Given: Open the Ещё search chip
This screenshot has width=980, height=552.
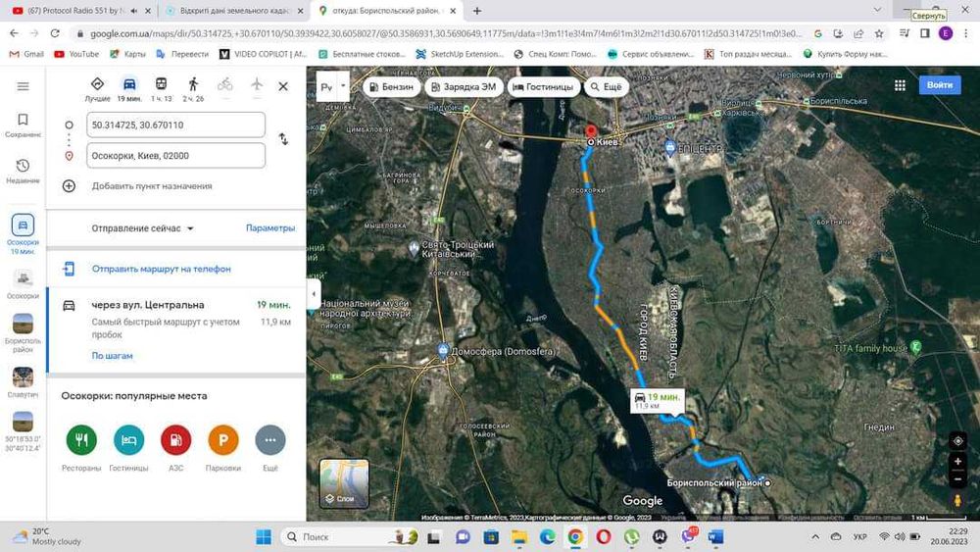Looking at the screenshot, I should (x=607, y=87).
